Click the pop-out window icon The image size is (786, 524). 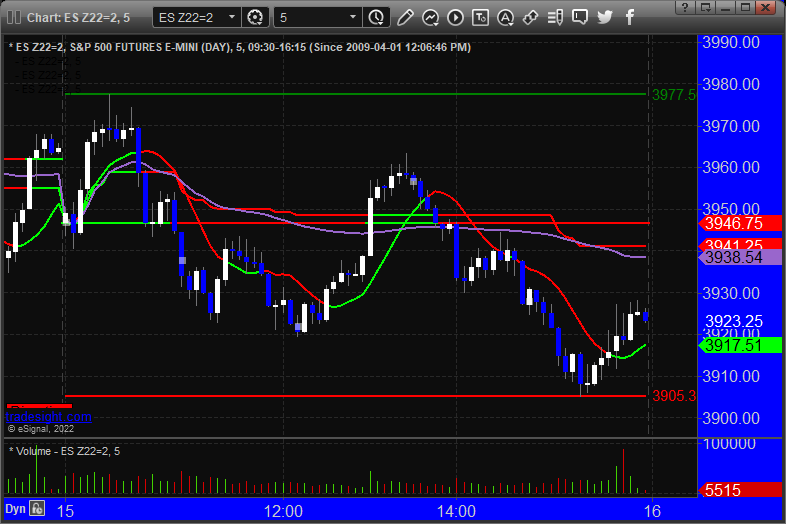coord(706,8)
